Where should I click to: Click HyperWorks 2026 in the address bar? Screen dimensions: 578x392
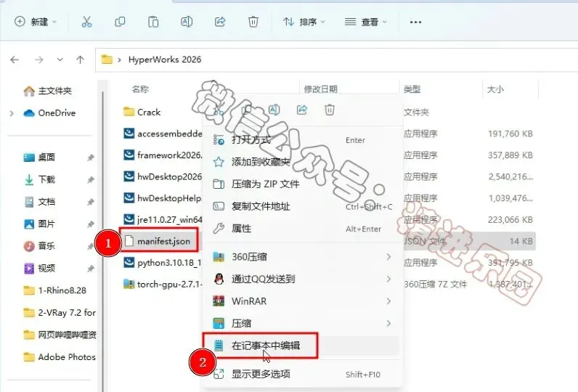(x=165, y=60)
